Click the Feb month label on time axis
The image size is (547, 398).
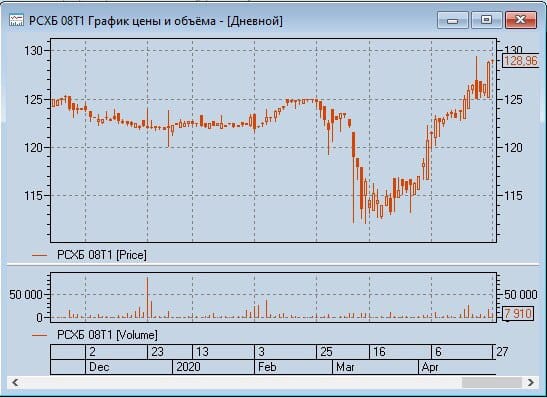[x=267, y=367]
